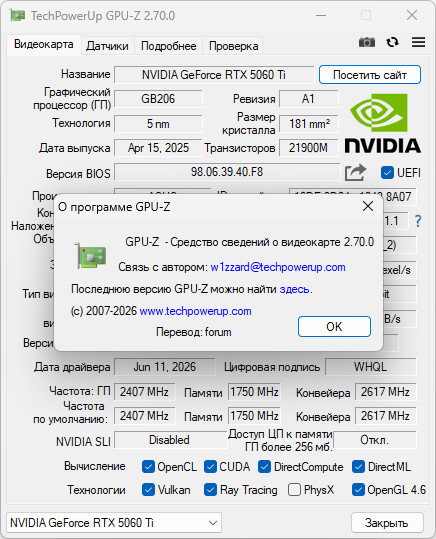Image resolution: width=436 pixels, height=539 pixels.
Task: Click the default Конвейера clock 2617 MHz
Action: pyautogui.click(x=385, y=416)
